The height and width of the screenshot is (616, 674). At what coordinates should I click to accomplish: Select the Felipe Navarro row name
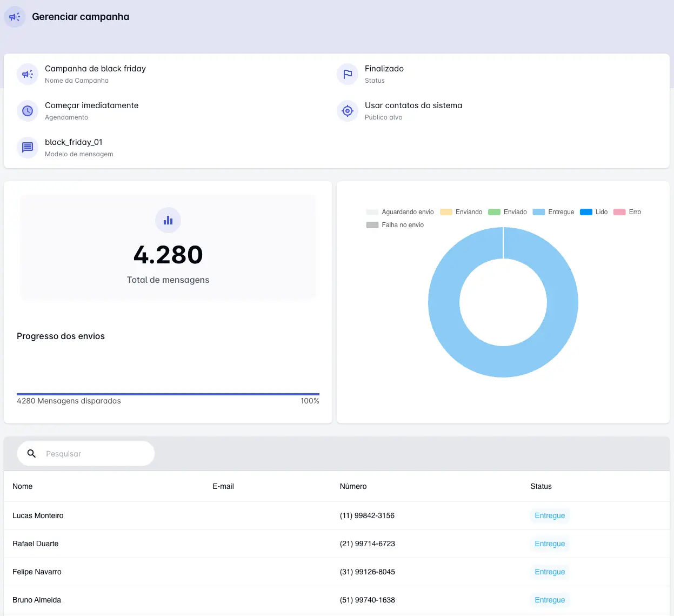click(37, 572)
